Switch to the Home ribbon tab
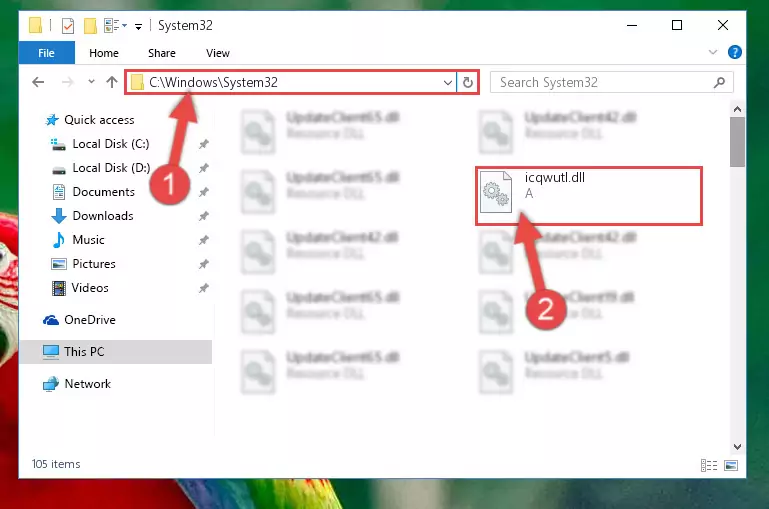This screenshot has width=769, height=509. (104, 53)
